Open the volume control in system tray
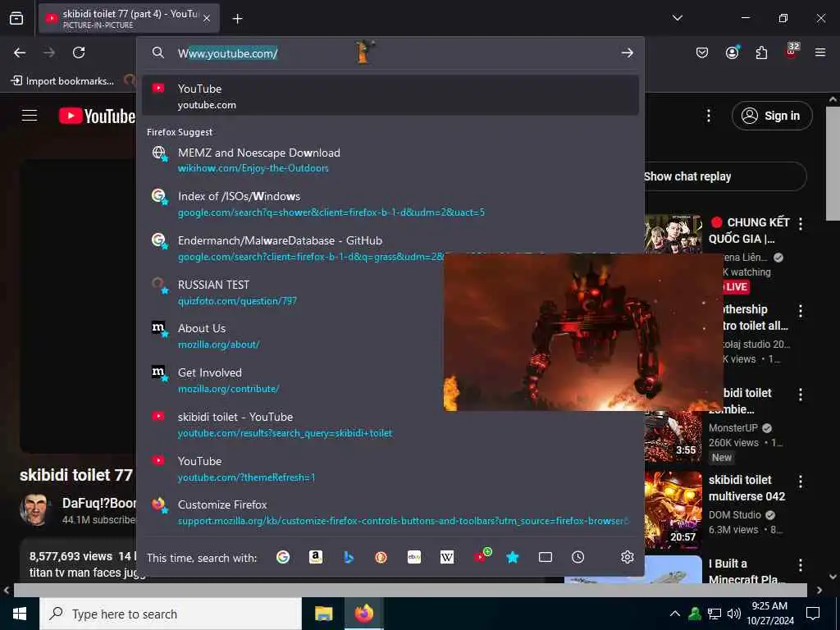This screenshot has height=630, width=840. click(x=734, y=614)
